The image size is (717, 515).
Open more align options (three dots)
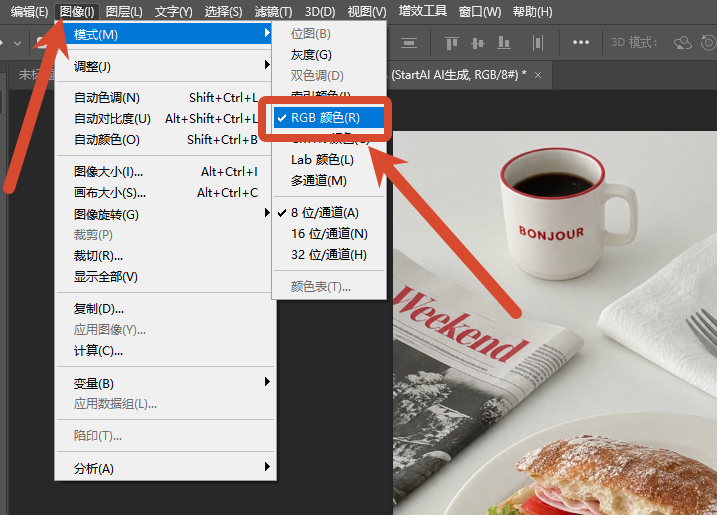coord(581,43)
